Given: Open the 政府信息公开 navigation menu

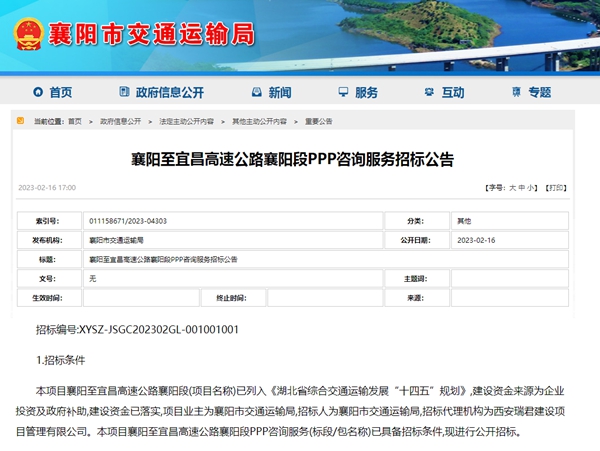Looking at the screenshot, I should pyautogui.click(x=170, y=92).
